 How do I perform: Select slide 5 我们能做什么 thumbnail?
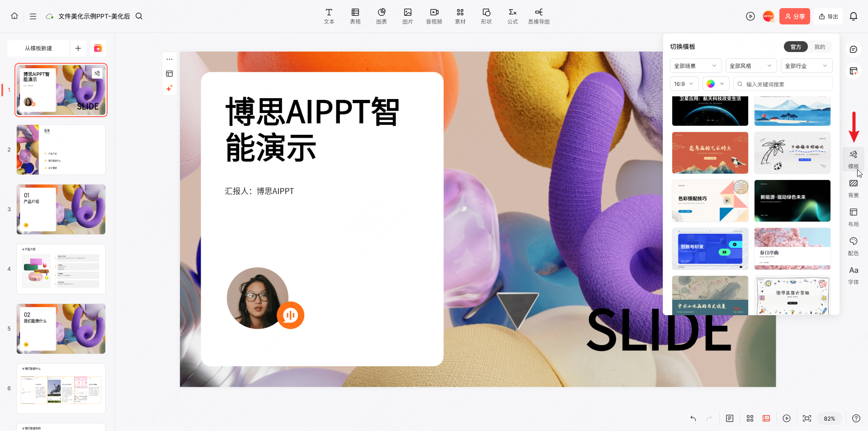(61, 329)
